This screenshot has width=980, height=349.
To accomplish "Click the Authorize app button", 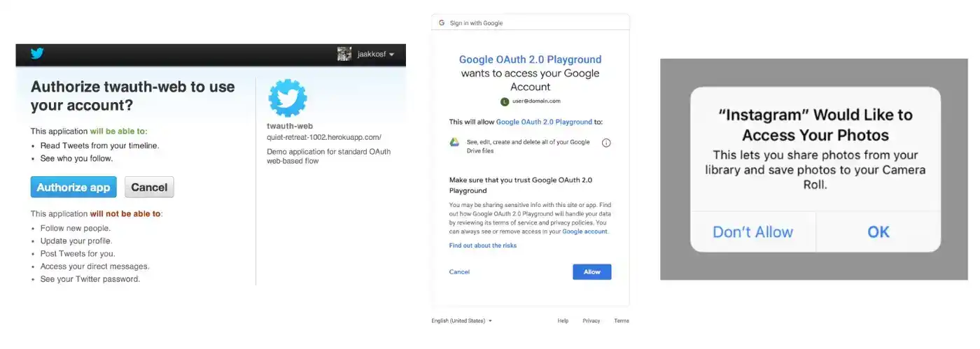I will (73, 187).
